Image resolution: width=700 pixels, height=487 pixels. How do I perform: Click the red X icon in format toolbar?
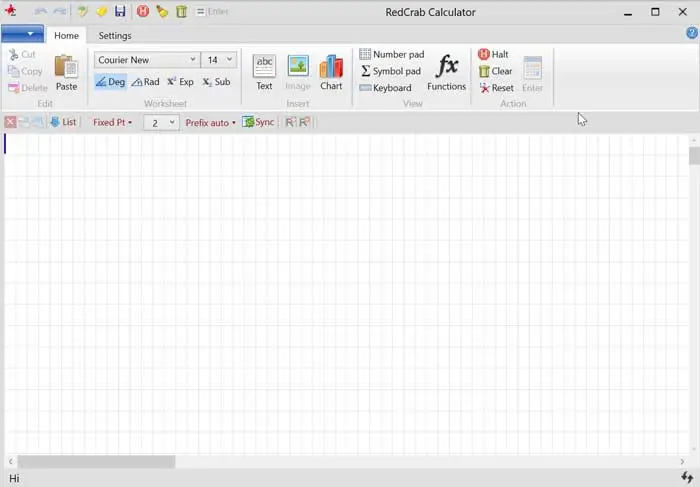pos(10,122)
